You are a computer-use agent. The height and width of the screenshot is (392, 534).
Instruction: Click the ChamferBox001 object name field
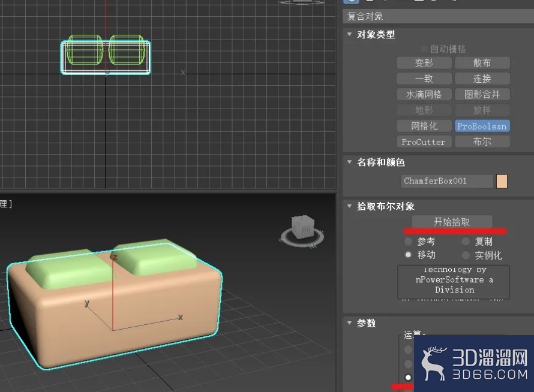pos(447,181)
